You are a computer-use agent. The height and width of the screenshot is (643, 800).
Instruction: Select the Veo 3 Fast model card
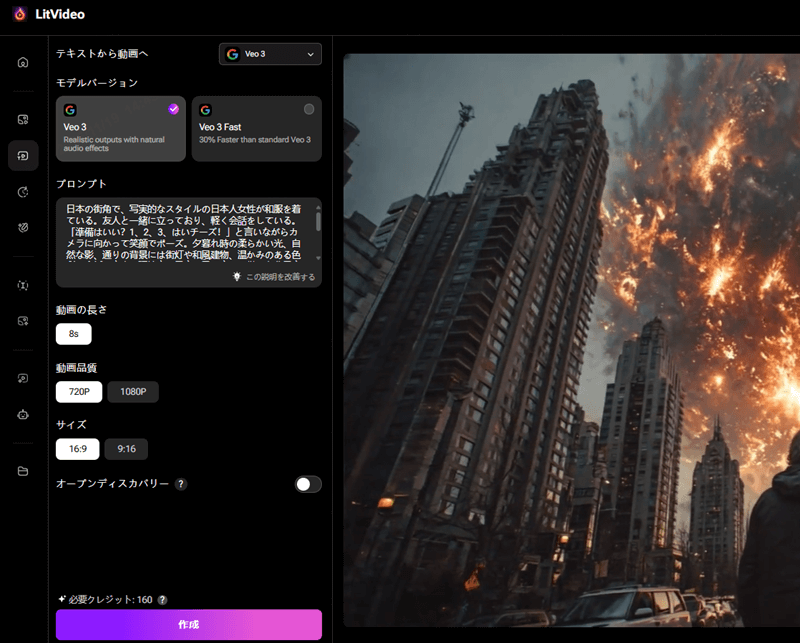(256, 128)
